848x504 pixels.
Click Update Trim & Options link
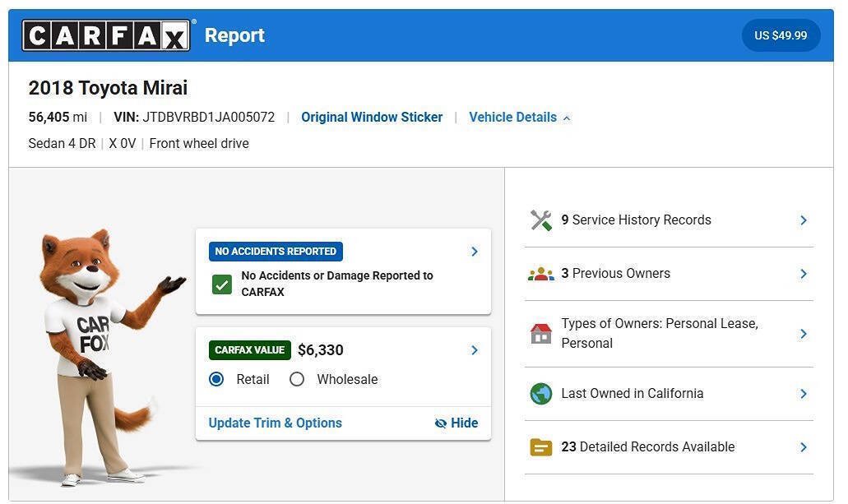(276, 423)
